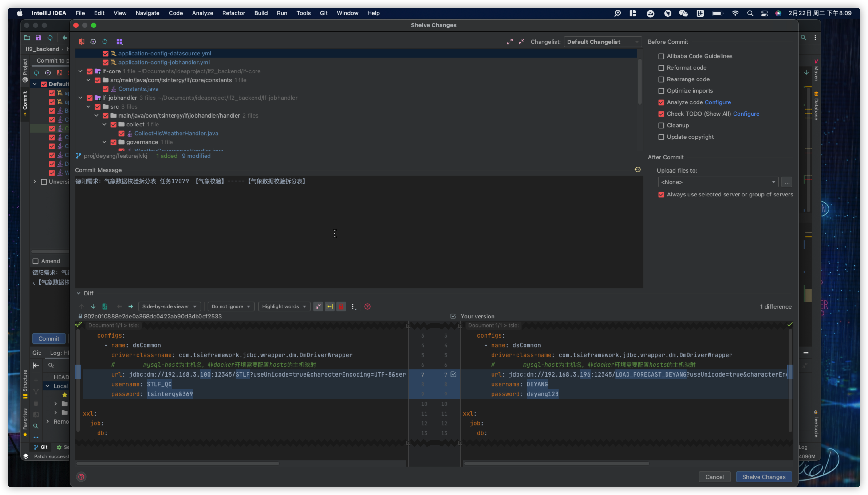
Task: Click Configure link next to Check TODO
Action: point(746,114)
